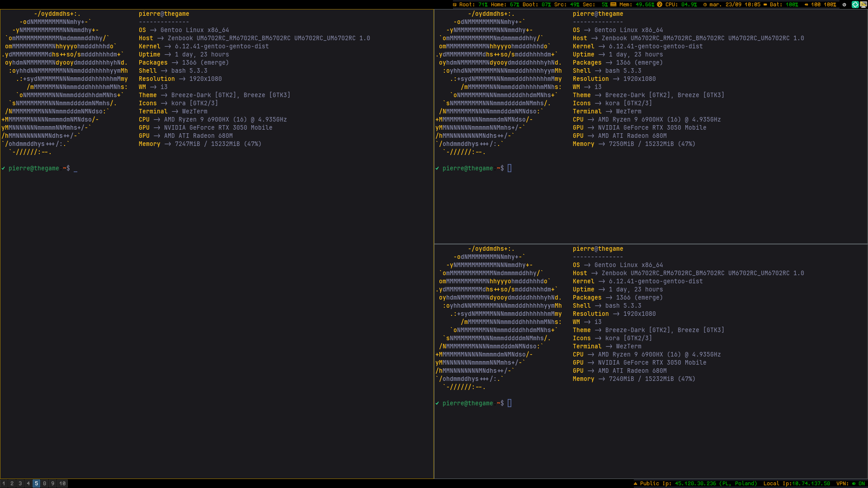
Task: Click the green sync tray icon
Action: tap(855, 5)
